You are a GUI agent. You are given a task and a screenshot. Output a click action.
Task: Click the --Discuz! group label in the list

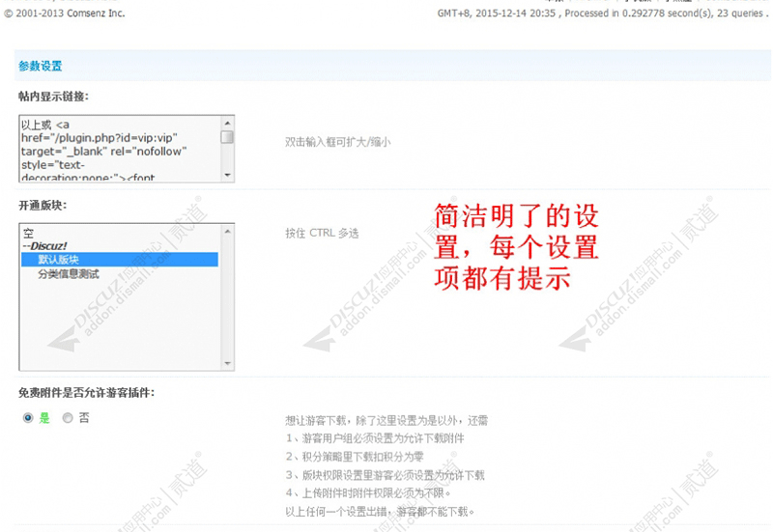coord(44,246)
